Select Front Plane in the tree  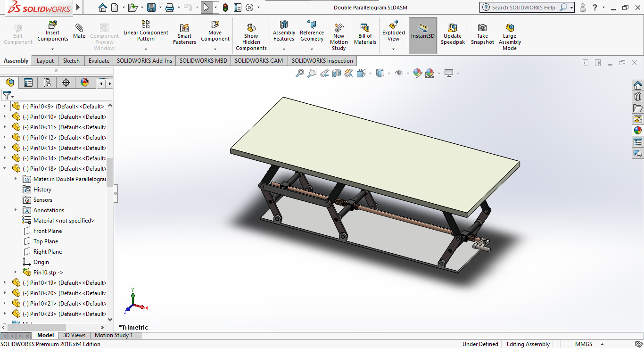pyautogui.click(x=48, y=231)
